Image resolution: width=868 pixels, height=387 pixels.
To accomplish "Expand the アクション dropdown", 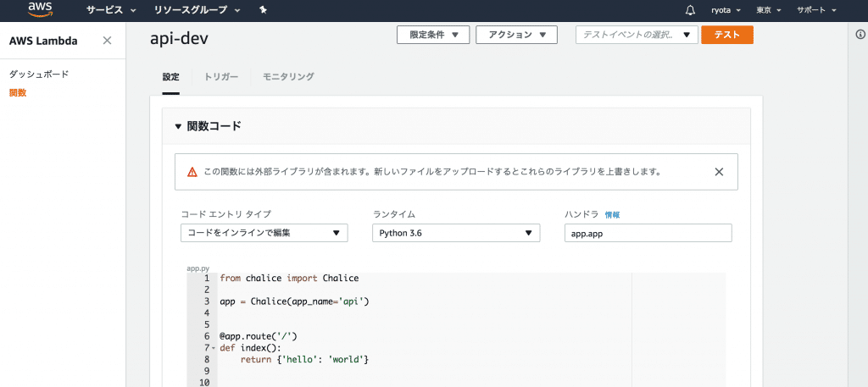I will (x=516, y=35).
